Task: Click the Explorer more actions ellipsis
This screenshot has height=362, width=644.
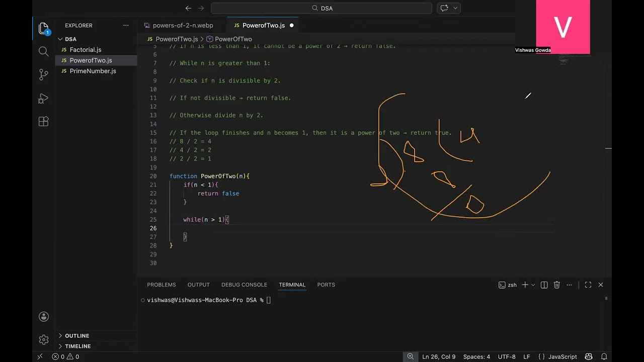Action: [x=126, y=25]
